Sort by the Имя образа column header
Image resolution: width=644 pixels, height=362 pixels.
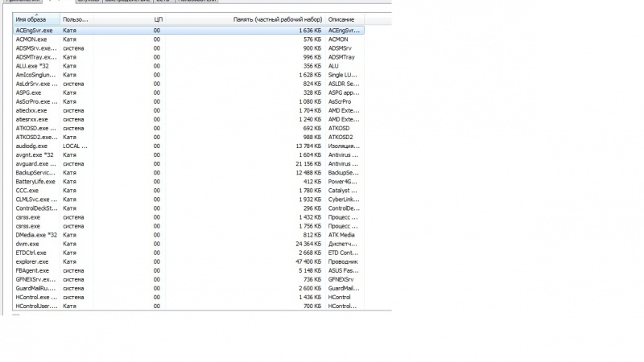[x=36, y=19]
